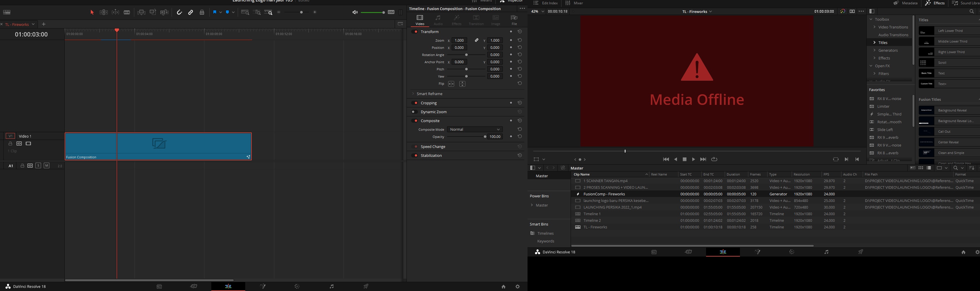
Task: Open the TL - Fireworks tab dropdown
Action: click(x=33, y=24)
